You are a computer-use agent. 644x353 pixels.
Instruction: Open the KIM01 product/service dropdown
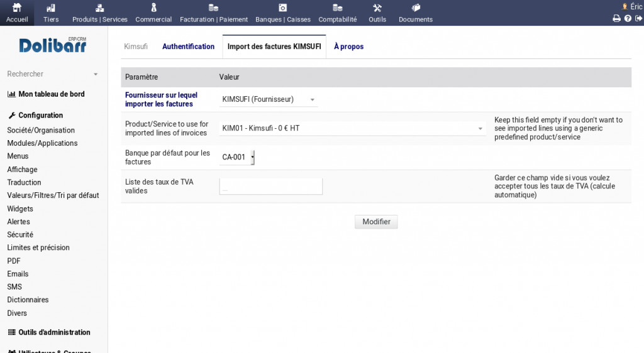(352, 128)
